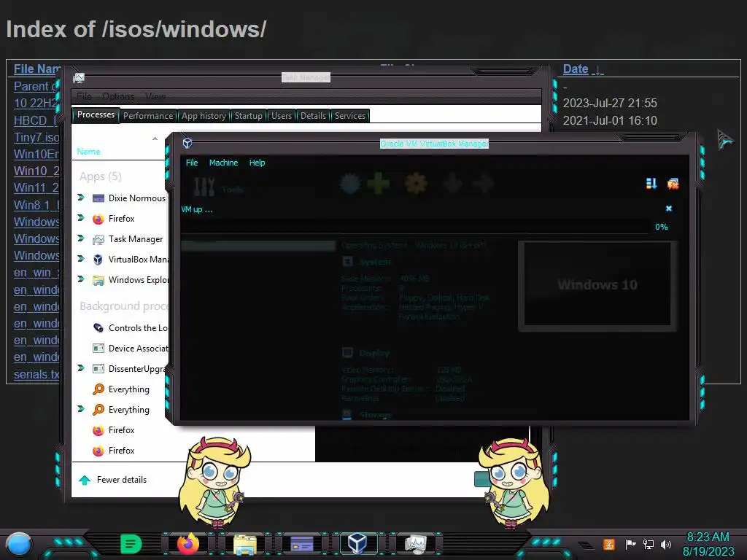Switch to the Details tab
The height and width of the screenshot is (560, 747).
click(x=314, y=116)
